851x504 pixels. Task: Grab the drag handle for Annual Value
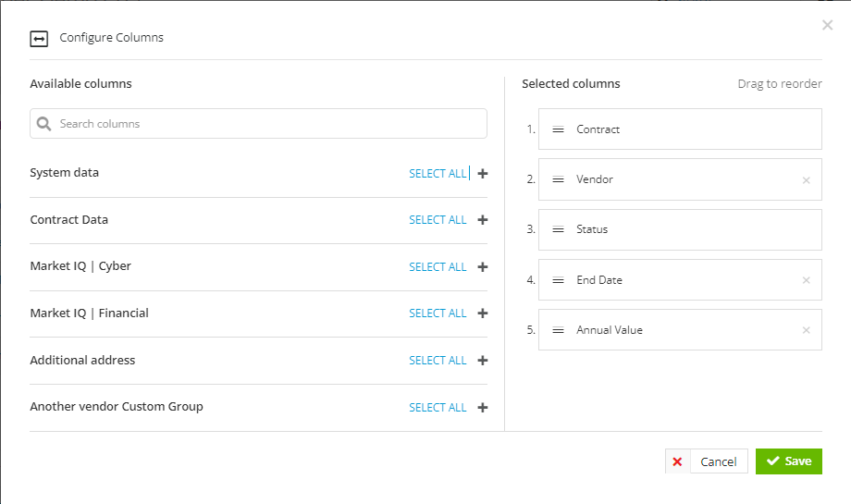click(x=558, y=330)
